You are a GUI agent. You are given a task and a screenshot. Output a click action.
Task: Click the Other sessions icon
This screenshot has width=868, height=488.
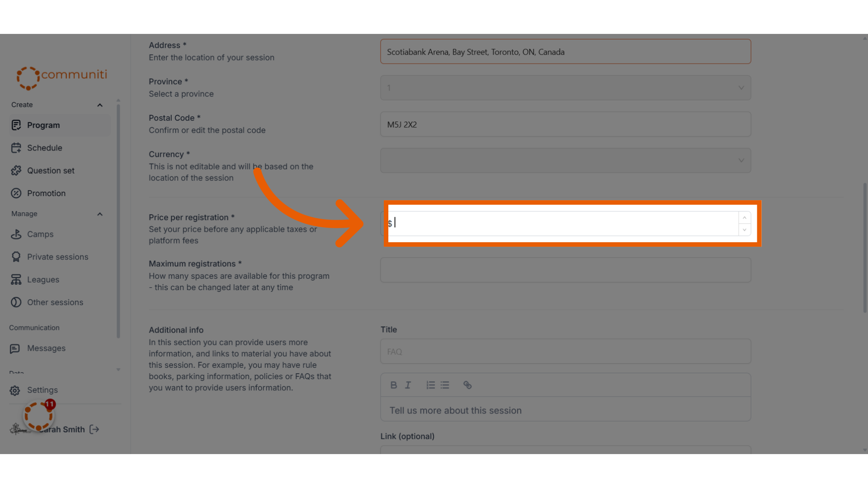pos(16,302)
